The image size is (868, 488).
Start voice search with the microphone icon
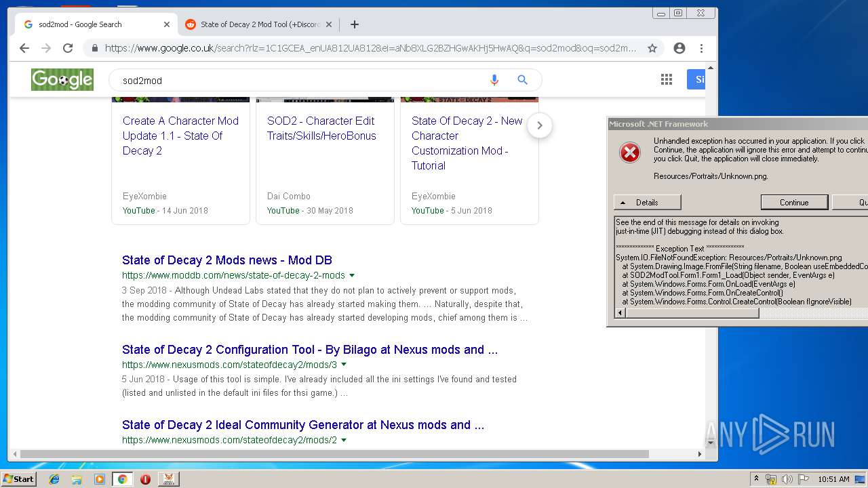point(494,80)
